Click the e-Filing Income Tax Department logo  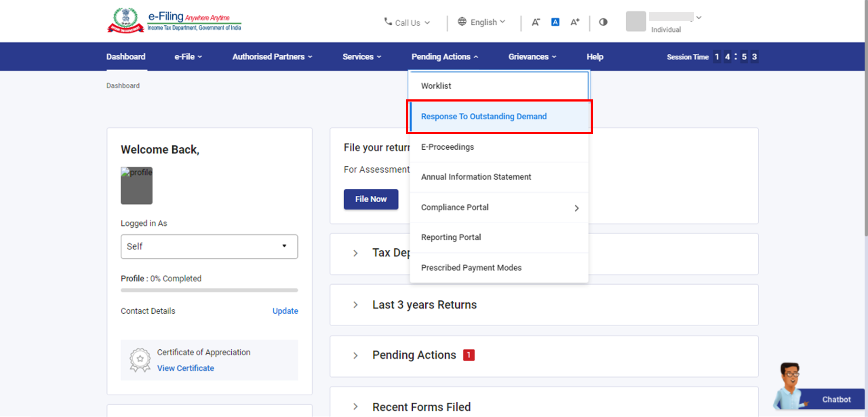pyautogui.click(x=174, y=21)
